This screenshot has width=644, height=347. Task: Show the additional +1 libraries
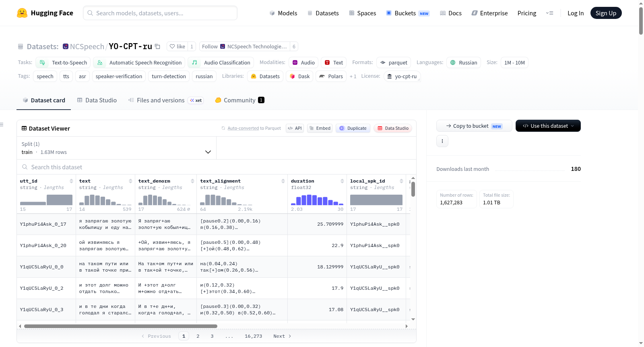point(353,76)
